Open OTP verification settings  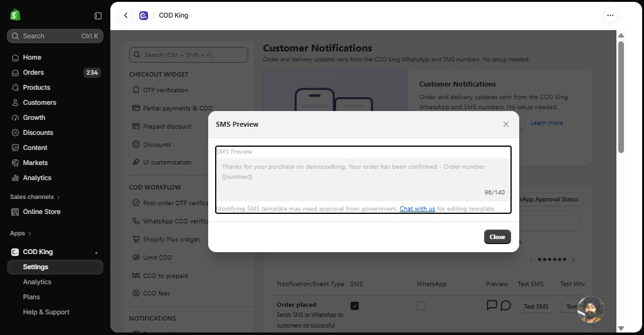pyautogui.click(x=166, y=90)
